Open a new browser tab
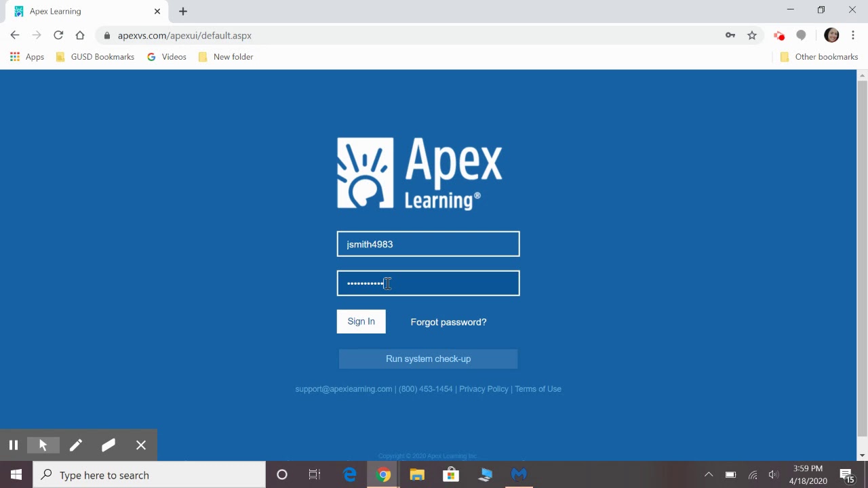Screen dimensions: 868x488 183,12
